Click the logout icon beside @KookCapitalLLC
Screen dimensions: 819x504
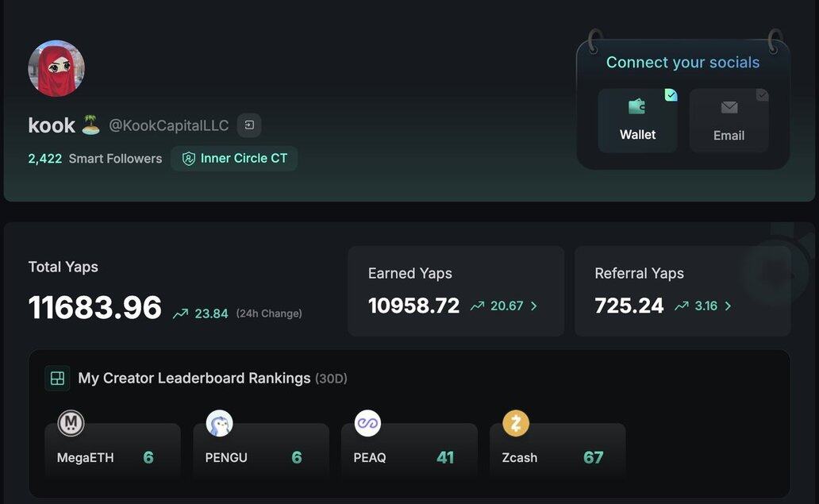[249, 125]
